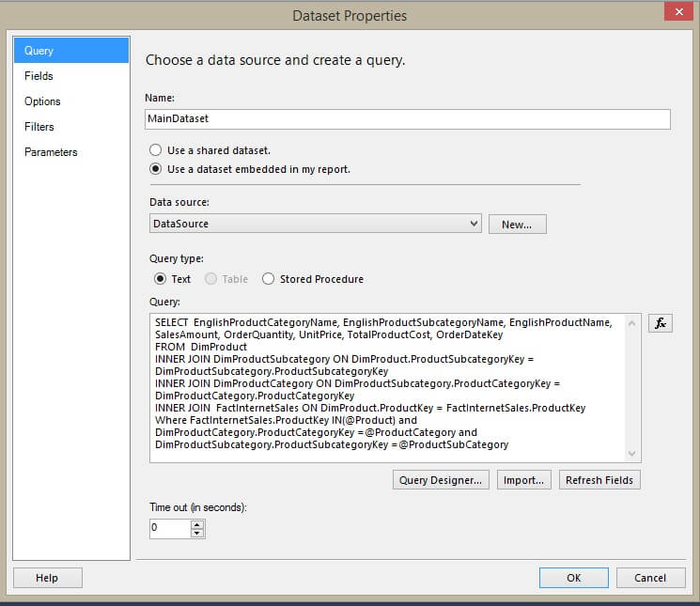Click the Import... button
This screenshot has height=606, width=700.
[x=523, y=480]
